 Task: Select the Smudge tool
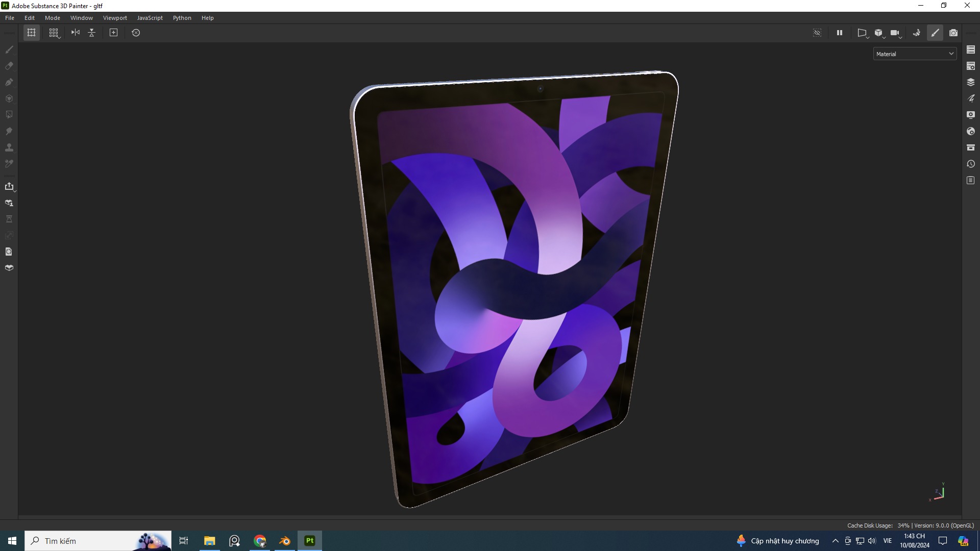coord(9,131)
